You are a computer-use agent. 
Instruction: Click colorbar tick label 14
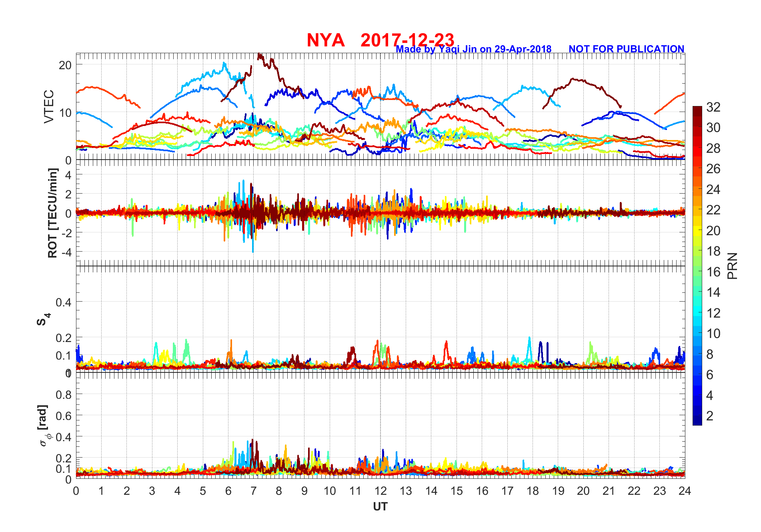tap(713, 292)
